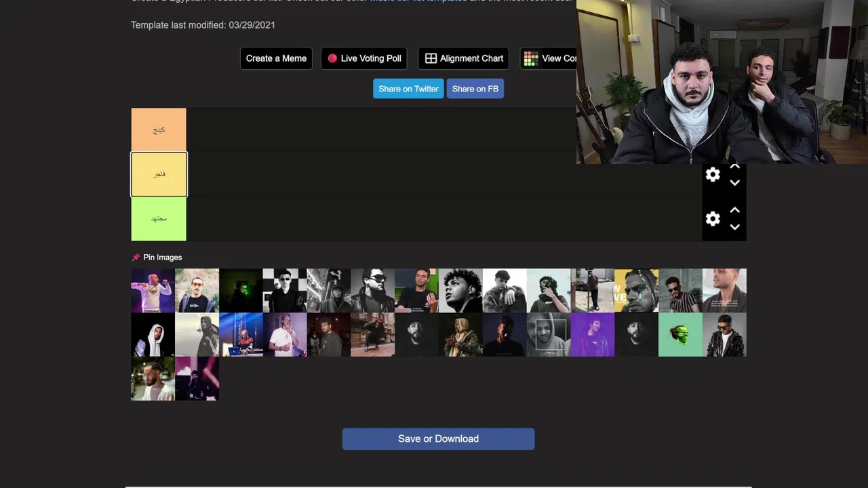This screenshot has height=488, width=868.
Task: Move yellow tier row down with chevron
Action: pos(734,183)
